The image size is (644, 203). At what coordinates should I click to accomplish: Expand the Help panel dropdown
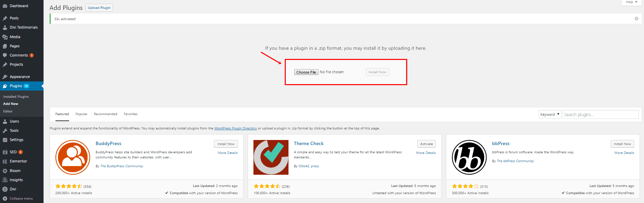point(631,2)
